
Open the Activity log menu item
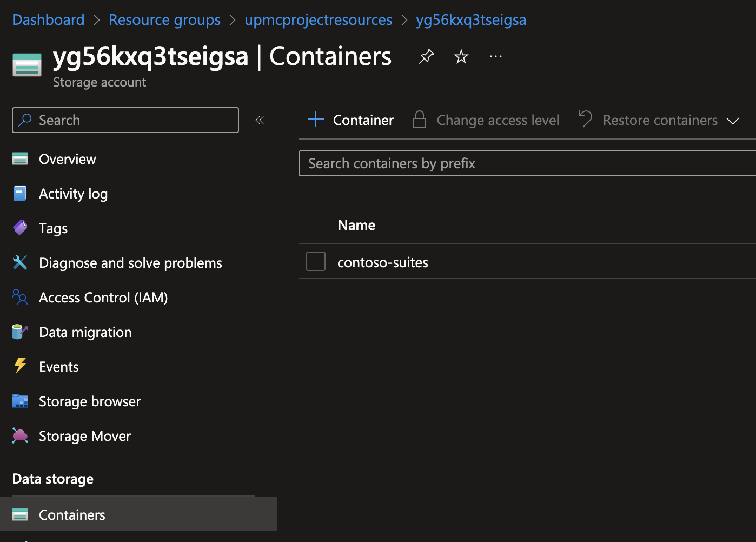coord(73,194)
